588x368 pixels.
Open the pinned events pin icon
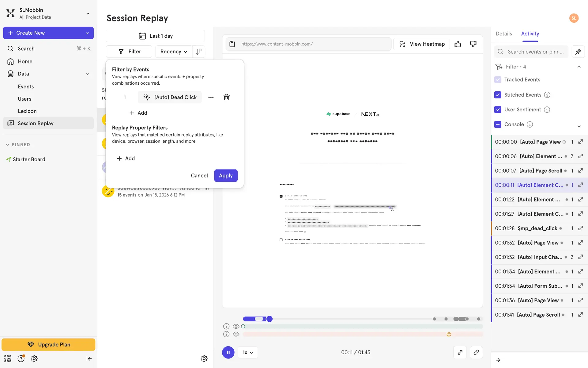pyautogui.click(x=578, y=52)
